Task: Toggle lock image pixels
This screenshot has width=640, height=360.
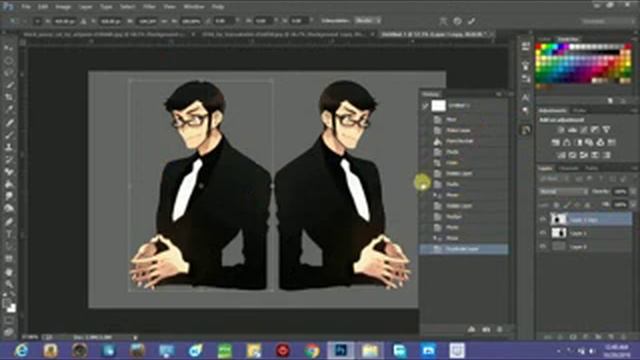Action: coord(567,204)
